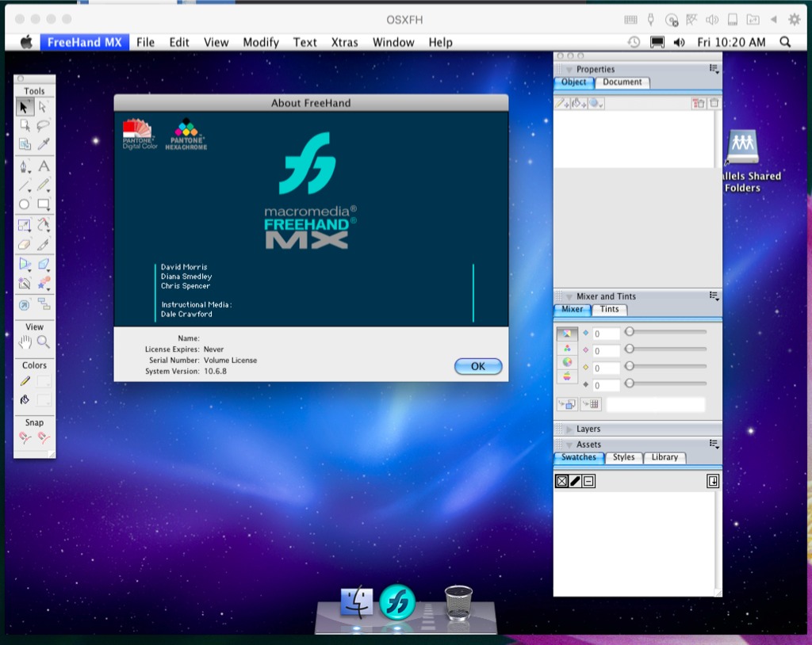
Task: Collapse the Mixer and Tints panel
Action: pos(569,296)
